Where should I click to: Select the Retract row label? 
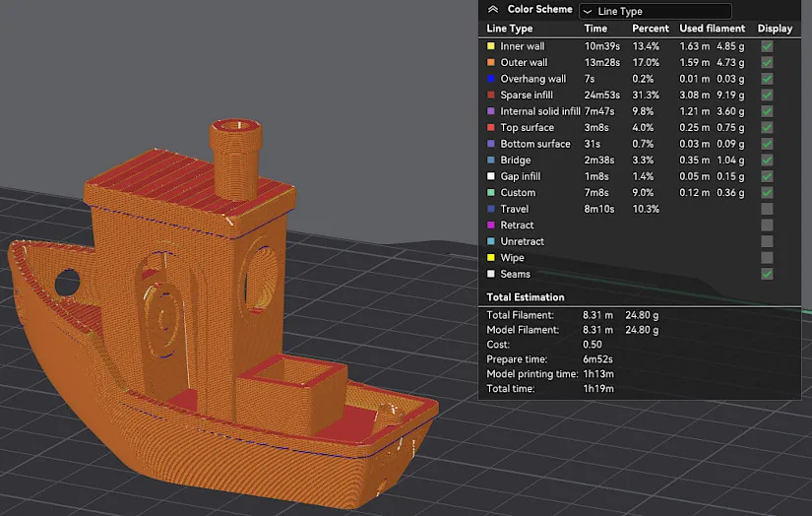(517, 225)
